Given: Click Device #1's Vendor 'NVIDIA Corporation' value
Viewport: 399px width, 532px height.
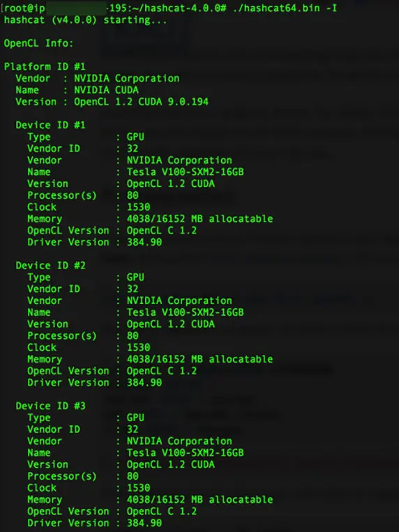Looking at the screenshot, I should [180, 160].
